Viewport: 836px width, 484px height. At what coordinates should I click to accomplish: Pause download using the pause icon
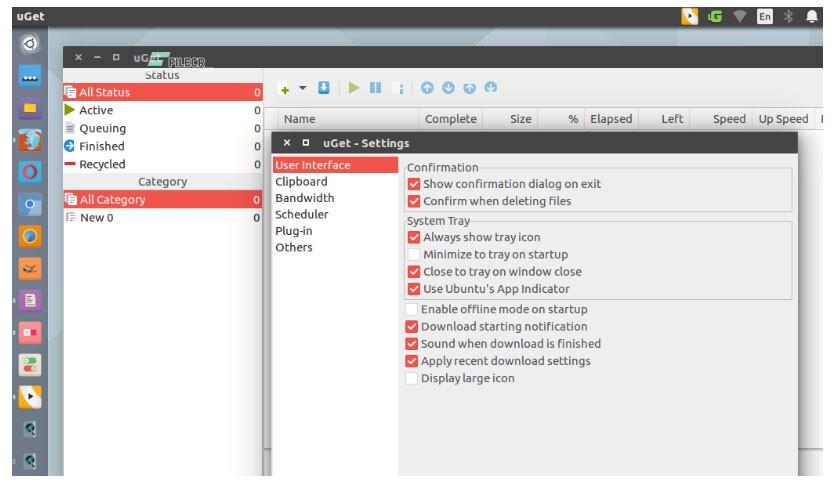coord(375,88)
